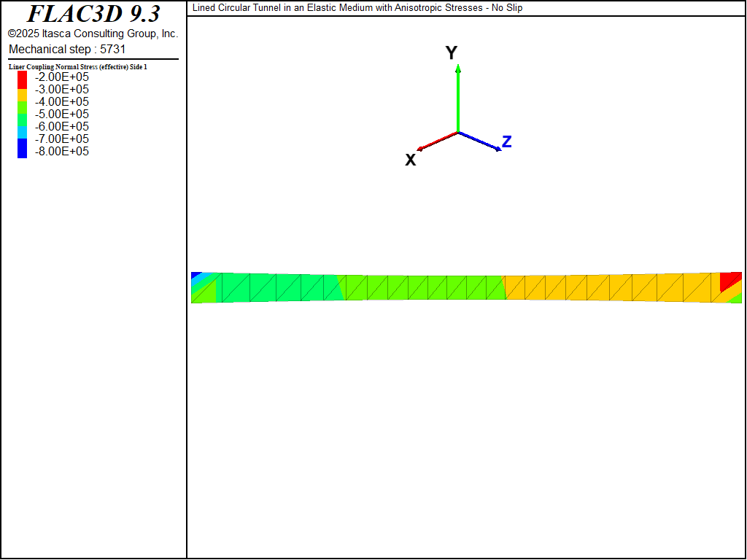Select the lime green legend swatch
The width and height of the screenshot is (747, 560).
pyautogui.click(x=23, y=108)
